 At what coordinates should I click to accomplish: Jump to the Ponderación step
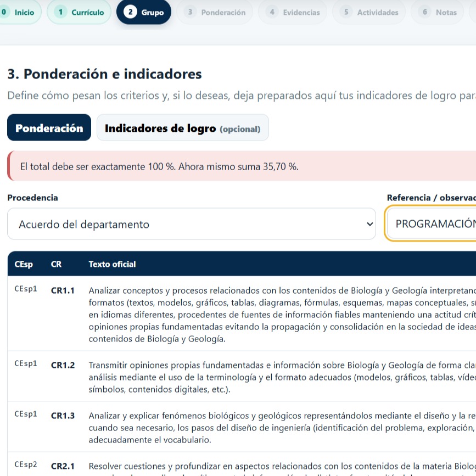pyautogui.click(x=214, y=12)
